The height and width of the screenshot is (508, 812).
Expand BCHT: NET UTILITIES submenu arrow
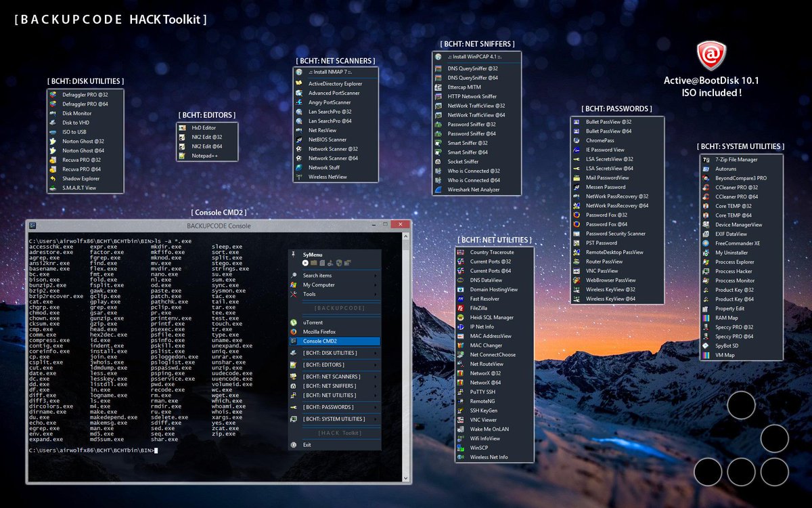click(375, 395)
